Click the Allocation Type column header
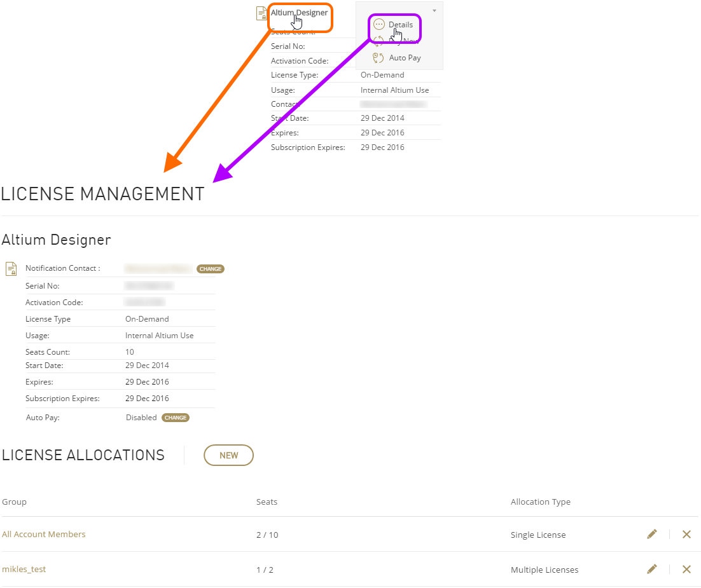The height and width of the screenshot is (588, 701). tap(540, 502)
